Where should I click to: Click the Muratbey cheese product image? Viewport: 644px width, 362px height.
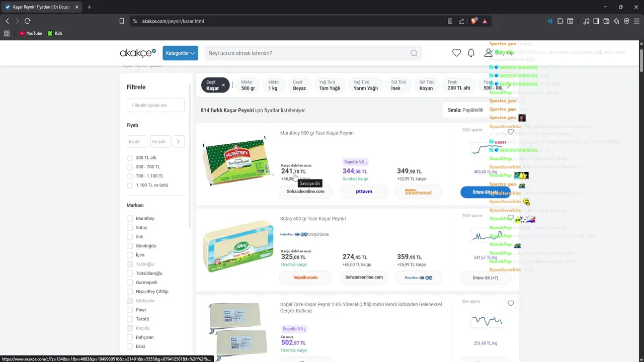pyautogui.click(x=237, y=161)
